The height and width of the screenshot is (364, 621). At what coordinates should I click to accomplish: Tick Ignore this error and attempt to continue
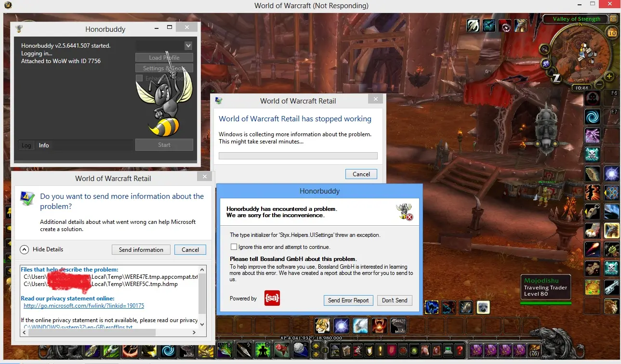[x=234, y=247]
